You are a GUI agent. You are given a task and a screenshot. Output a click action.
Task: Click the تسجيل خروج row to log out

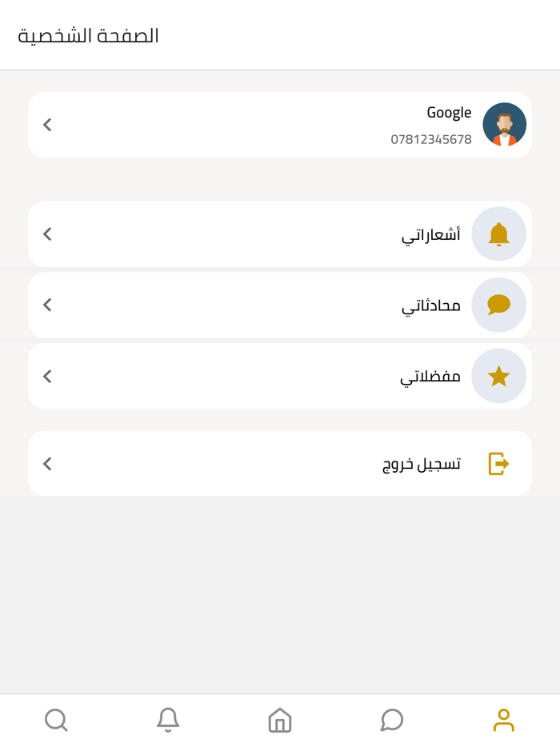coord(280,462)
